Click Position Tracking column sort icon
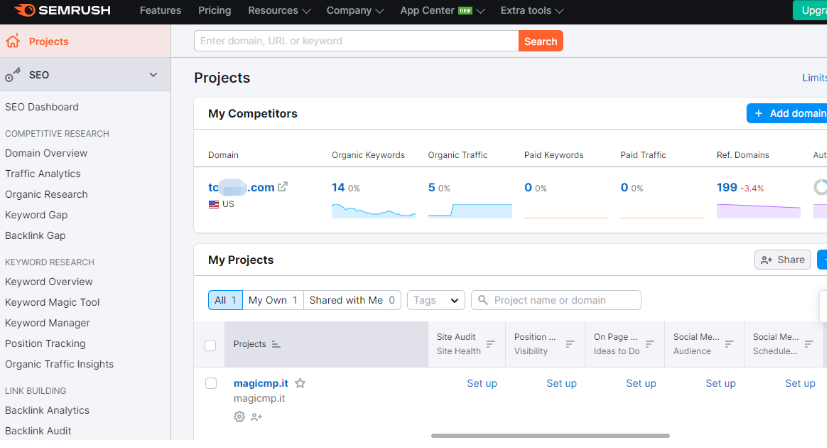 (570, 344)
